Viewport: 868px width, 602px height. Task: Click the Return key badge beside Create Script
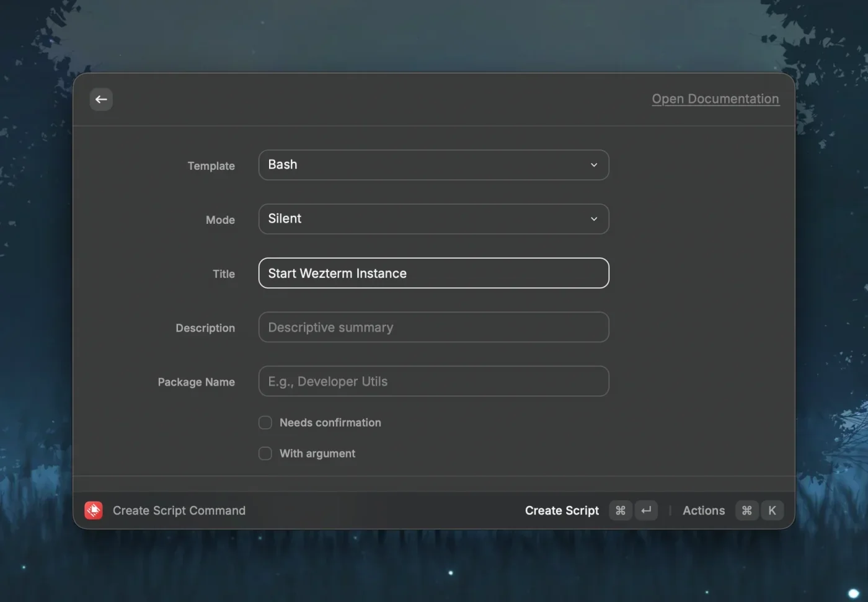646,510
